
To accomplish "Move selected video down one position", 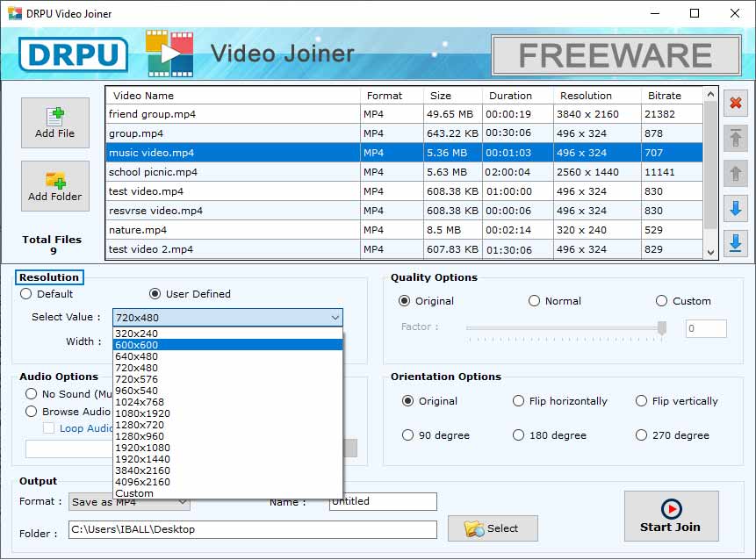I will [735, 209].
